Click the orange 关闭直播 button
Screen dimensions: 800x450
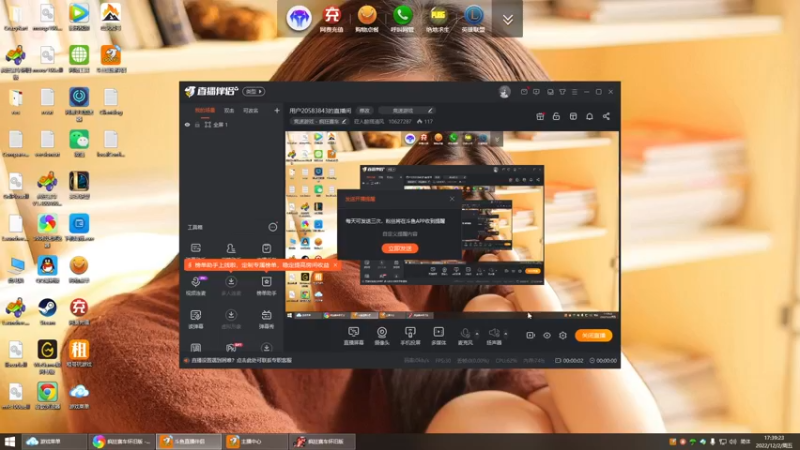[593, 335]
